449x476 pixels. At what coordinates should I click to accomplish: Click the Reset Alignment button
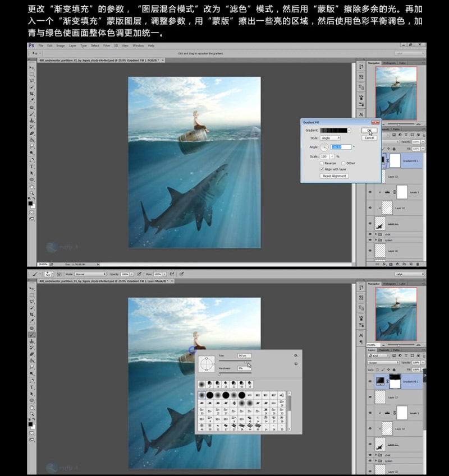pyautogui.click(x=334, y=176)
